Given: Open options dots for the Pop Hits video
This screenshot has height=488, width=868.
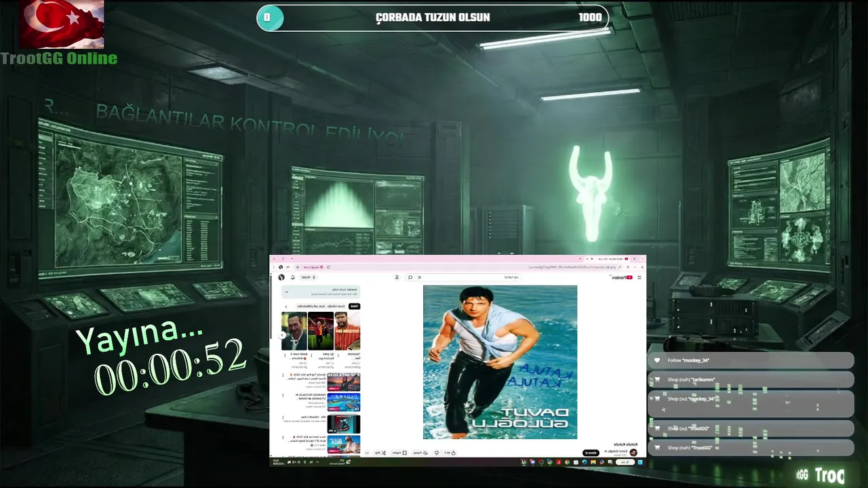Looking at the screenshot, I should coord(283,375).
